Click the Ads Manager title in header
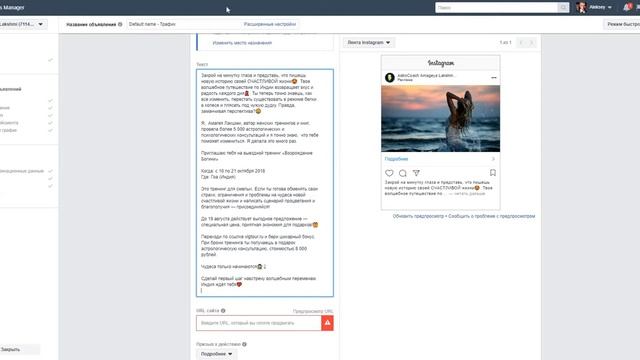Image resolution: width=640 pixels, height=360 pixels. pyautogui.click(x=12, y=7)
